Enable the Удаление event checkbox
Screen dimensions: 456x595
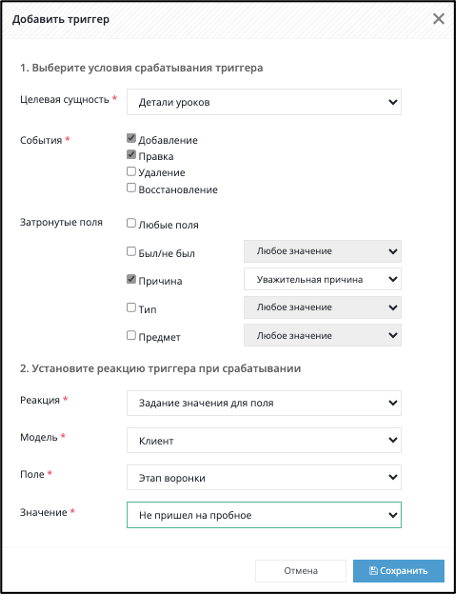pos(131,172)
